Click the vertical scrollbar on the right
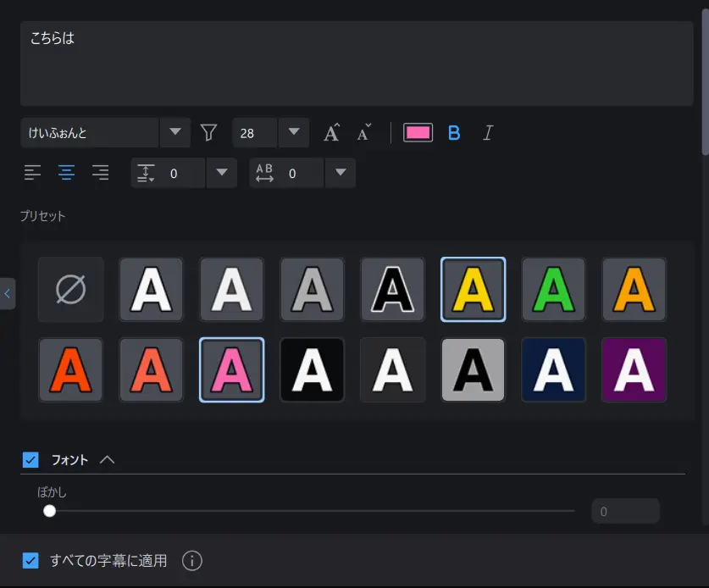Viewport: 709px width, 588px height. pyautogui.click(x=705, y=81)
